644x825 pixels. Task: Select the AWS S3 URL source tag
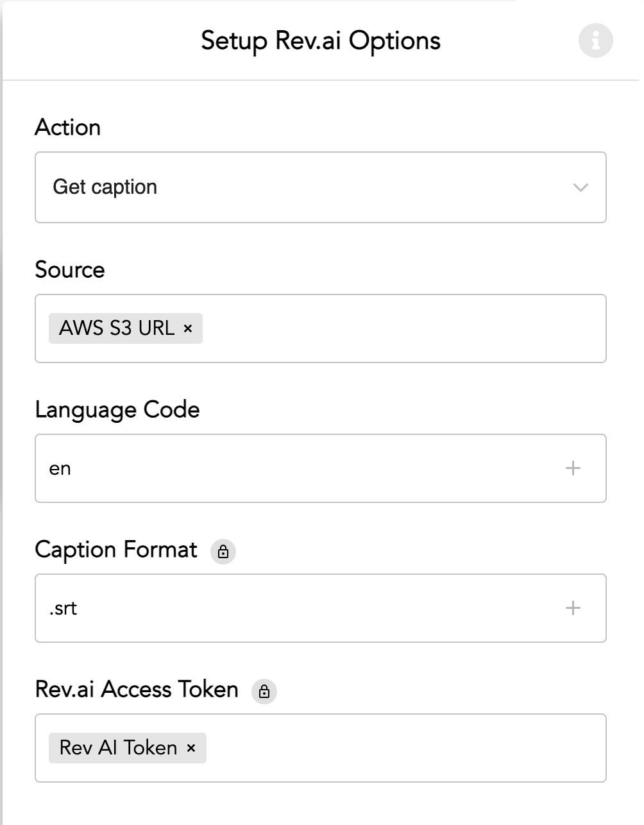(117, 328)
